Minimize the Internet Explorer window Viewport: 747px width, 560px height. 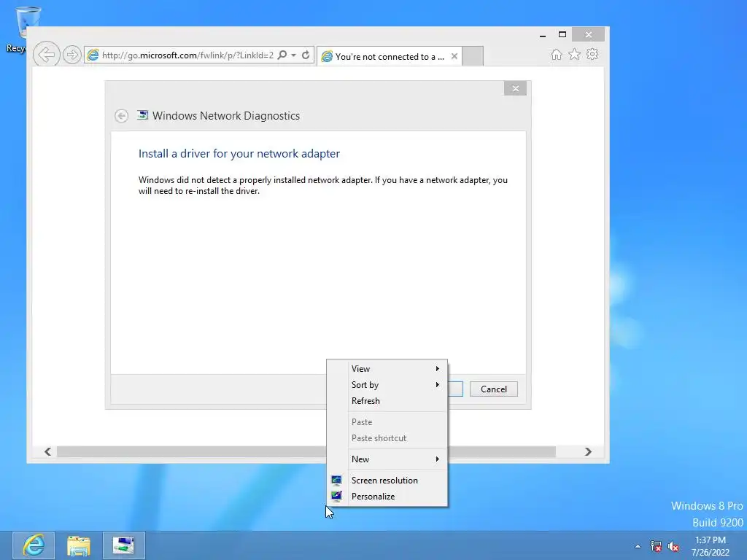[543, 35]
